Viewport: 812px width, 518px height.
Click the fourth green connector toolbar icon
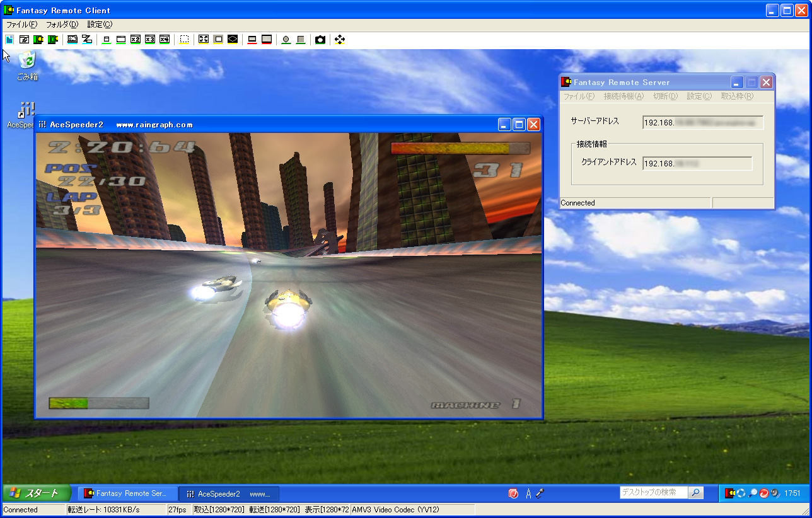[53, 40]
